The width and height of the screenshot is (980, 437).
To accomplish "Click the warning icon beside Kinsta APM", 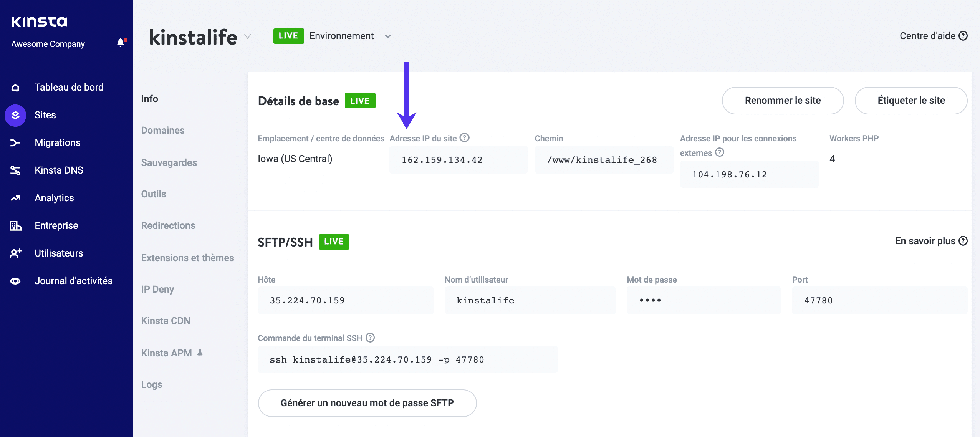I will click(200, 352).
